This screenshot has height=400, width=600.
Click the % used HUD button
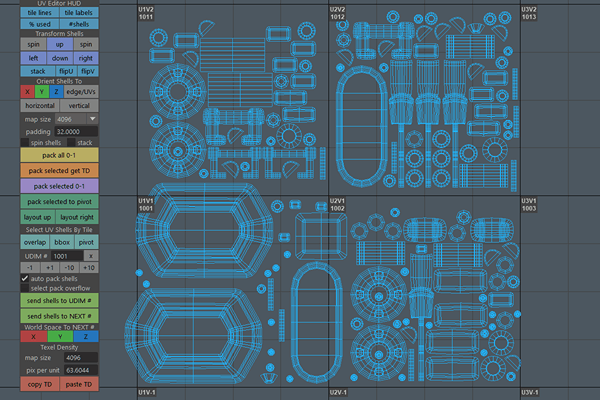pyautogui.click(x=39, y=23)
